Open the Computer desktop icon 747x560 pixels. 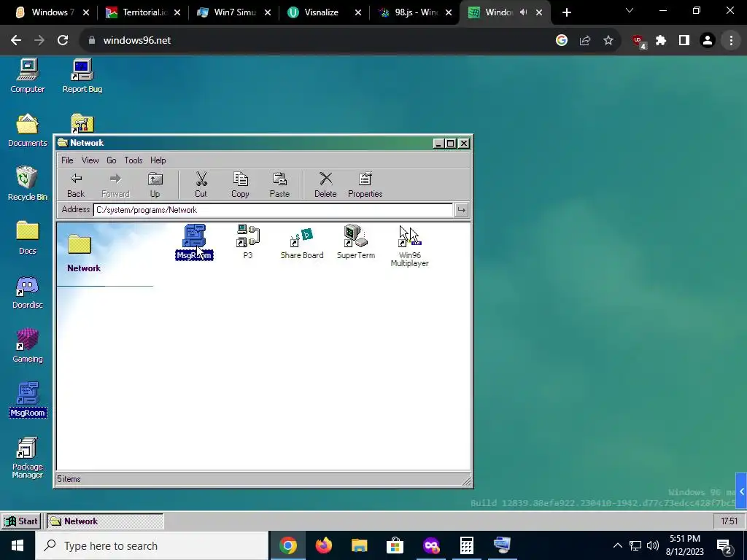(x=27, y=76)
